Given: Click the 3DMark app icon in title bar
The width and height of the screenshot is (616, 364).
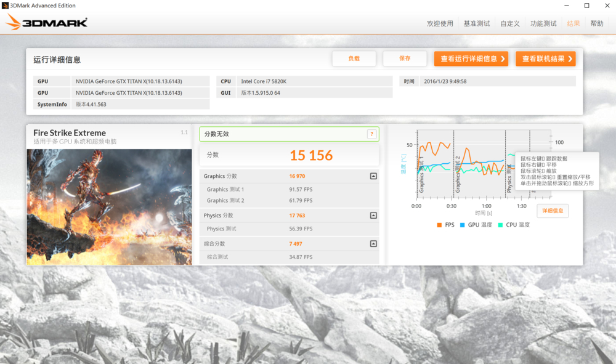Looking at the screenshot, I should (5, 6).
